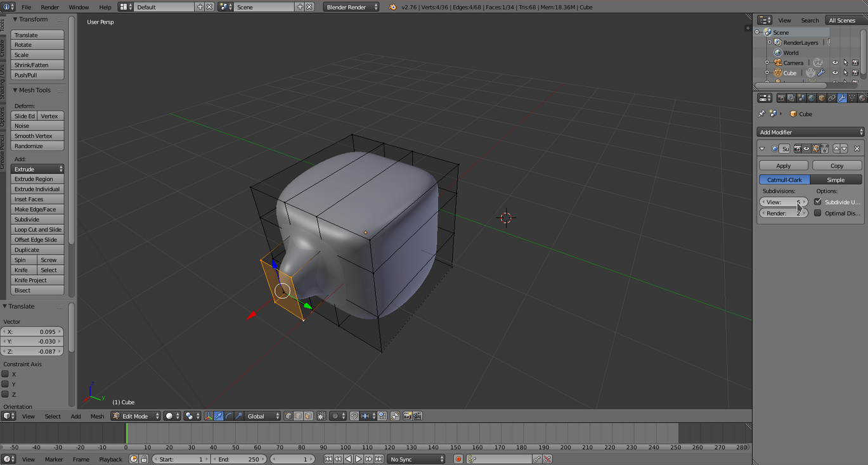868x465 pixels.
Task: Click the delete modifier X icon
Action: (x=857, y=149)
